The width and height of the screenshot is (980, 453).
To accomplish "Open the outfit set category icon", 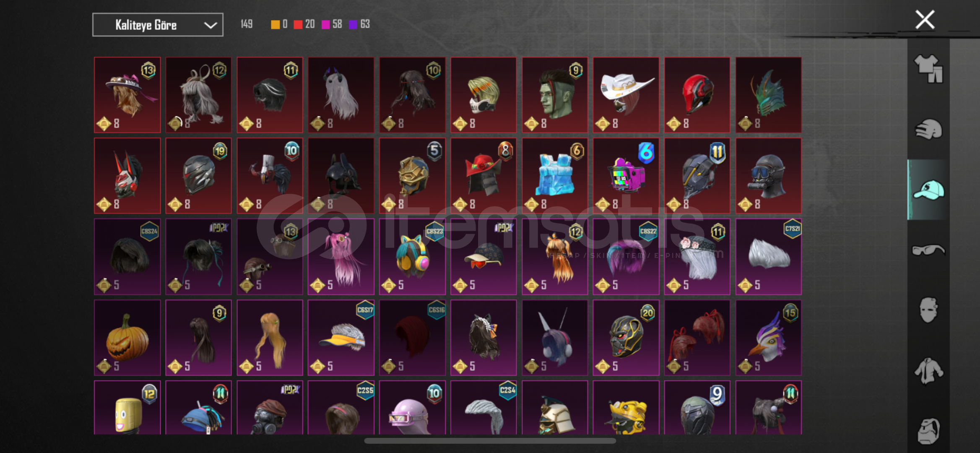I will point(928,69).
